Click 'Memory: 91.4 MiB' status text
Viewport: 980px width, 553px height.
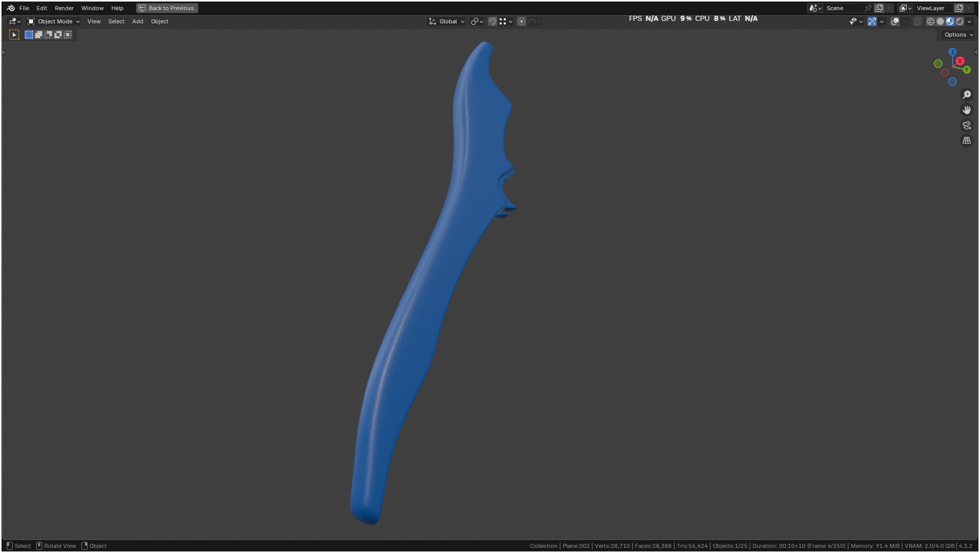coord(875,546)
